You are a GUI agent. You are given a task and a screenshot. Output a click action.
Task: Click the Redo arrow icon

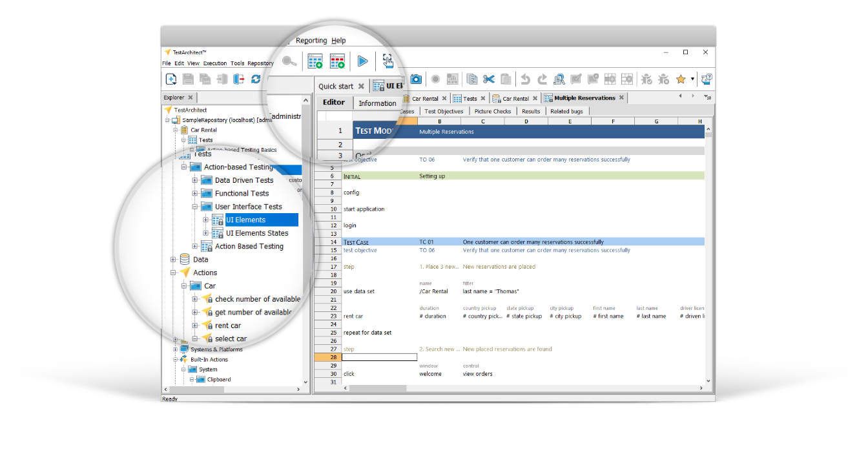tap(542, 79)
